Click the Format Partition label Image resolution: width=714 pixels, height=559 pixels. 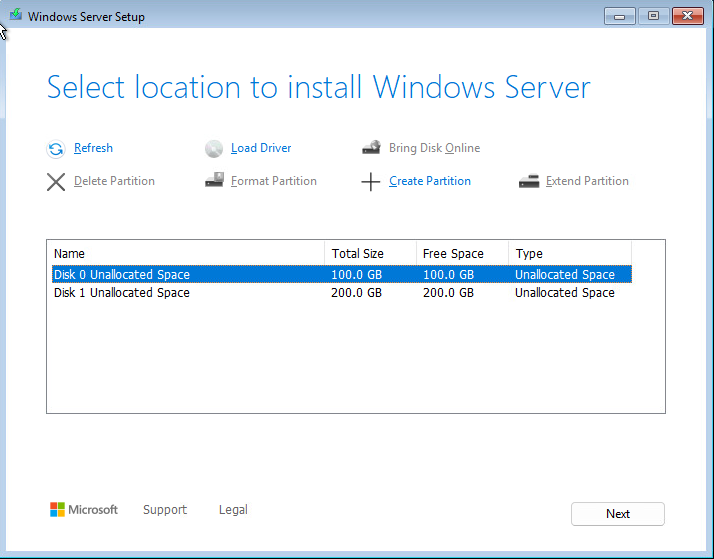[x=274, y=181]
